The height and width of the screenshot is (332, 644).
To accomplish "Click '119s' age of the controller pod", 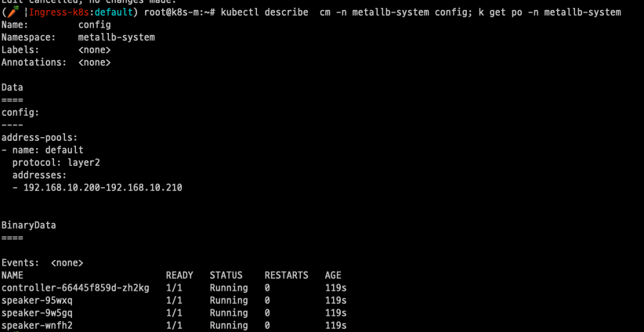I will (x=335, y=288).
